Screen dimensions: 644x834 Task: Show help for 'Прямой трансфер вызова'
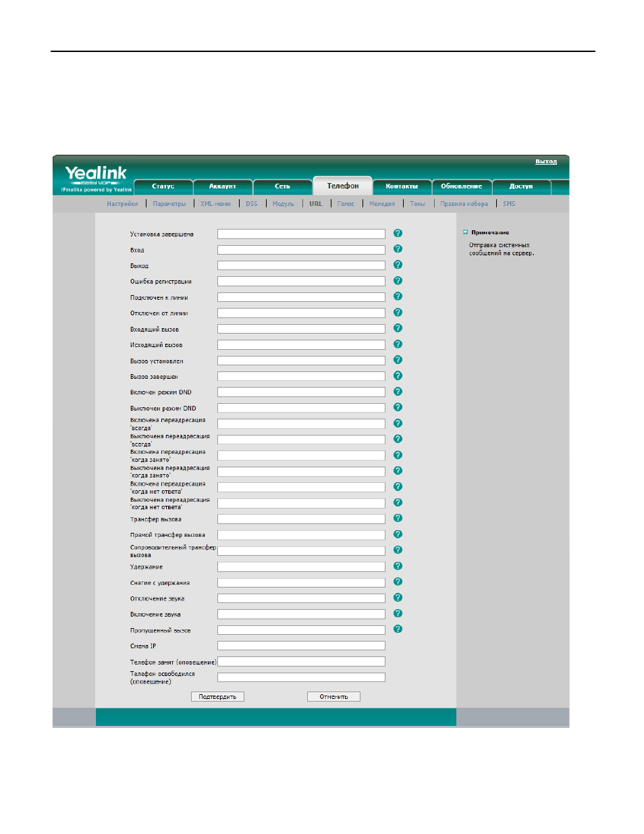click(398, 534)
